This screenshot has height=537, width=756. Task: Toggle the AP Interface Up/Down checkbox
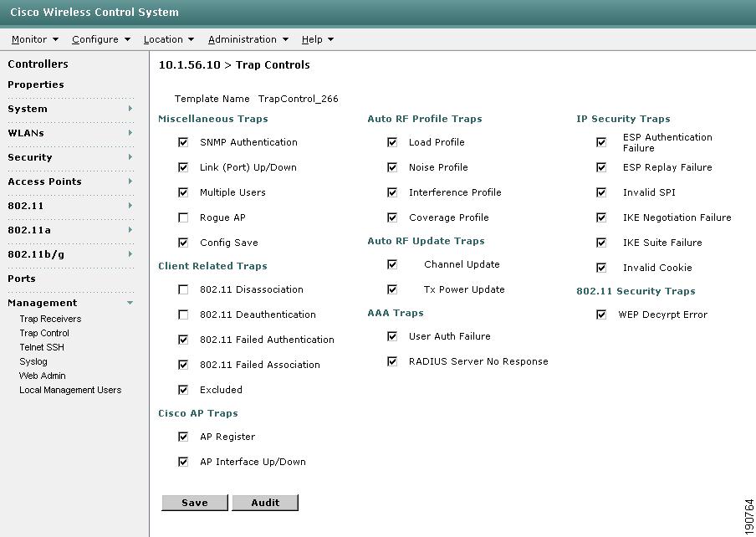pos(183,462)
